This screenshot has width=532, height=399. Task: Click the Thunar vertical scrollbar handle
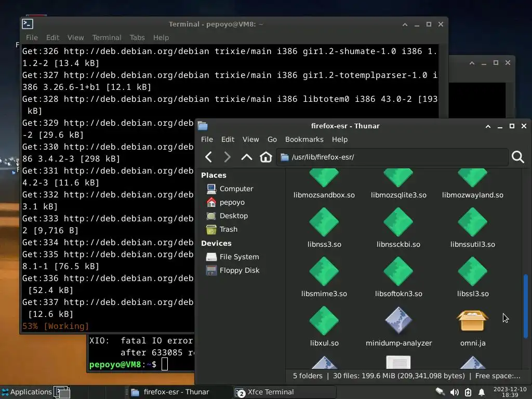pos(526,306)
